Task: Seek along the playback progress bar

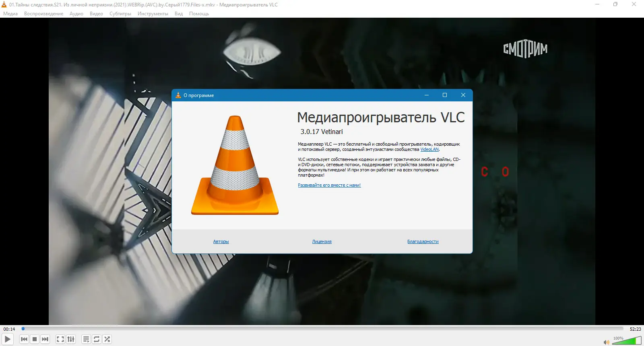Action: pyautogui.click(x=322, y=329)
